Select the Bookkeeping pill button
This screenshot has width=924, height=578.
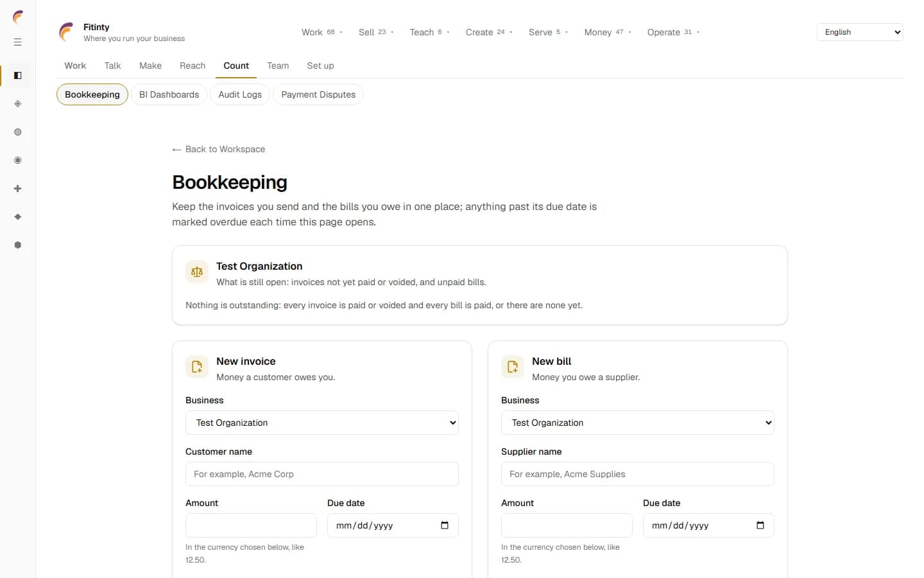(92, 94)
